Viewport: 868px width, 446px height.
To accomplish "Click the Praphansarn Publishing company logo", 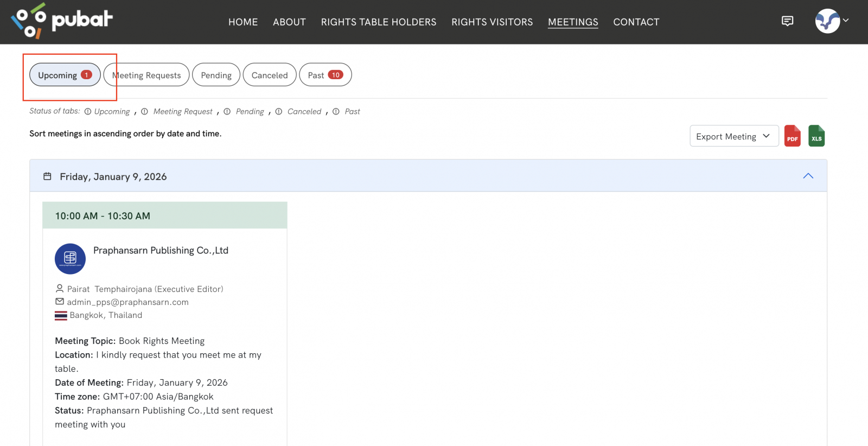I will click(70, 259).
